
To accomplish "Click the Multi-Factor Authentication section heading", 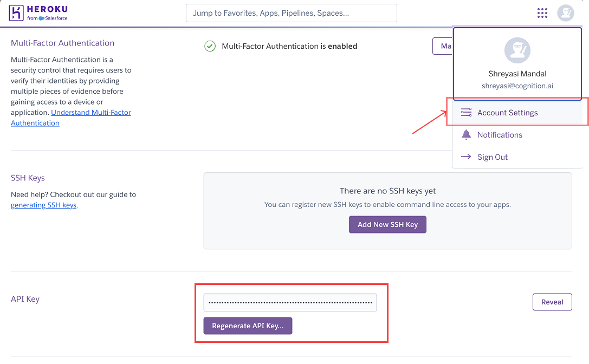I will tap(62, 43).
